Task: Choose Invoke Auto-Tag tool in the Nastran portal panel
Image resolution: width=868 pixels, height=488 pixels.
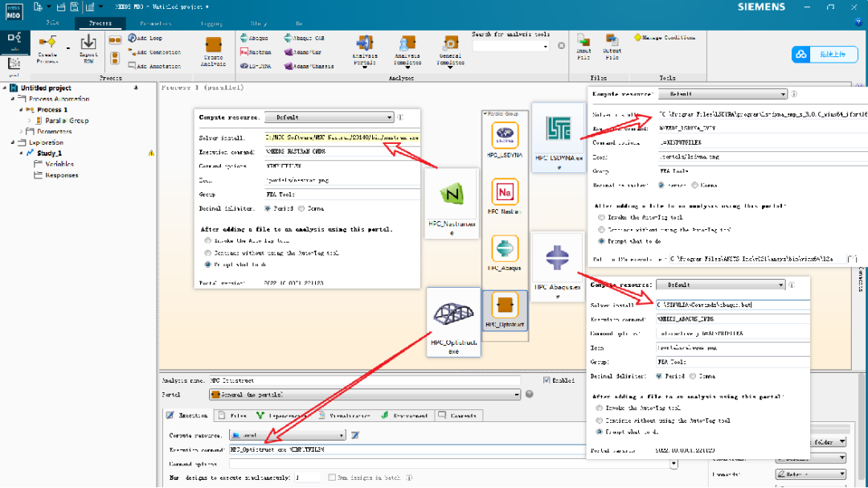Action: tap(207, 241)
